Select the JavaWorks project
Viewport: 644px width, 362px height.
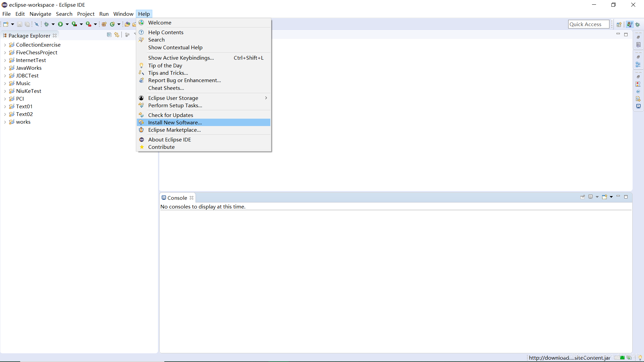[x=29, y=68]
